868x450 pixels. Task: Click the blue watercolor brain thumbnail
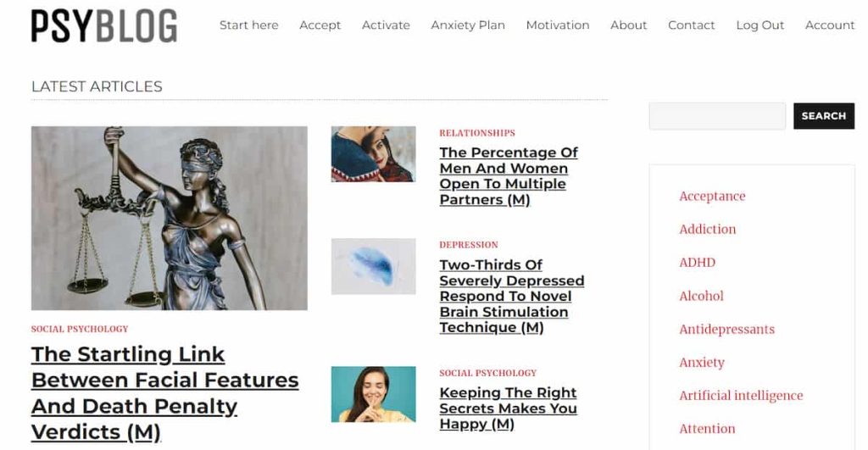tap(373, 266)
